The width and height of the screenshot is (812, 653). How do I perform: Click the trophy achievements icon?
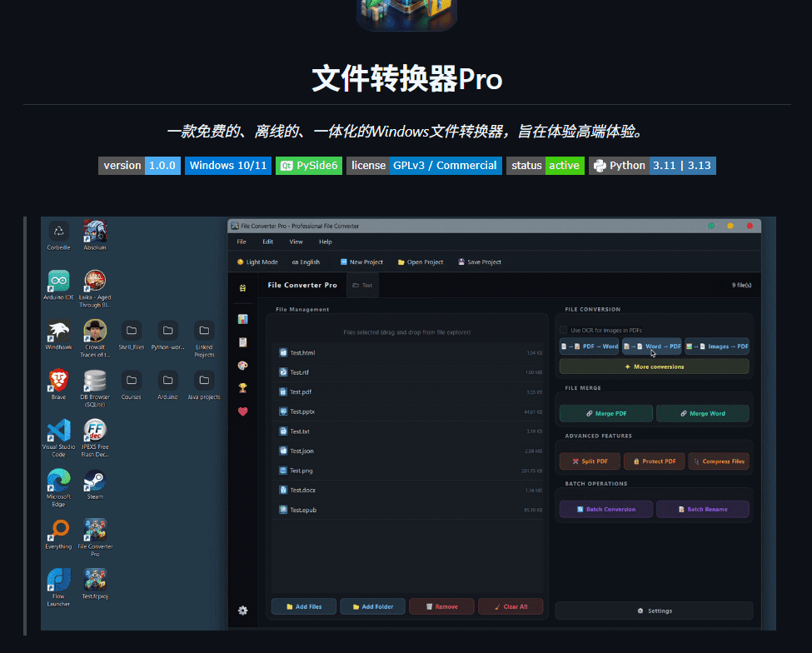pos(242,387)
